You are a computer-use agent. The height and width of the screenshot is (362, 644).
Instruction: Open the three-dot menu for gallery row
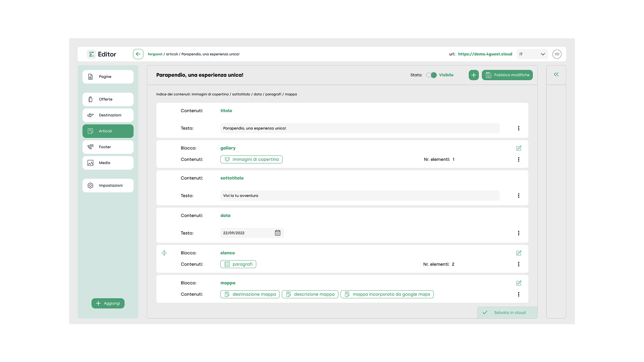click(519, 160)
